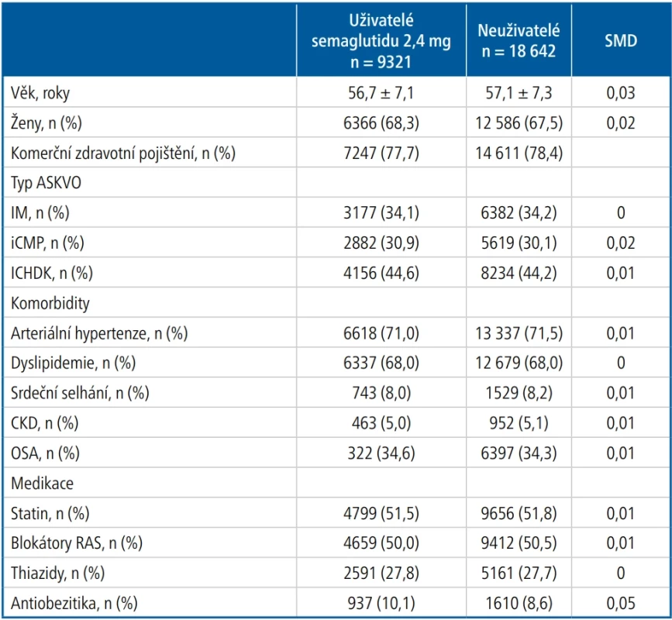Click the Uživatelé semaglutidu 2,4 mg header

tap(381, 41)
